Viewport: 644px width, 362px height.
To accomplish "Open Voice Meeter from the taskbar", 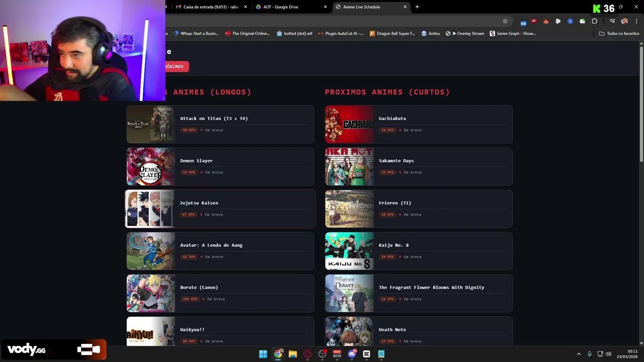I will click(337, 354).
